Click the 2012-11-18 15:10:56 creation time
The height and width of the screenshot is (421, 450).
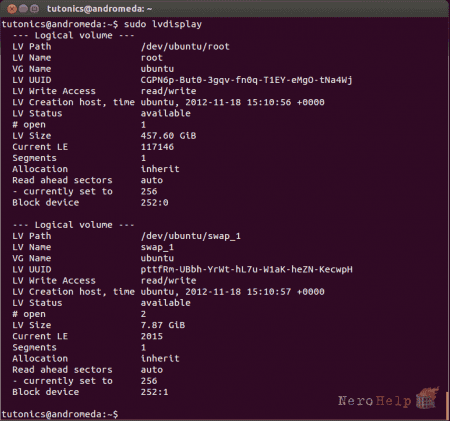point(238,102)
